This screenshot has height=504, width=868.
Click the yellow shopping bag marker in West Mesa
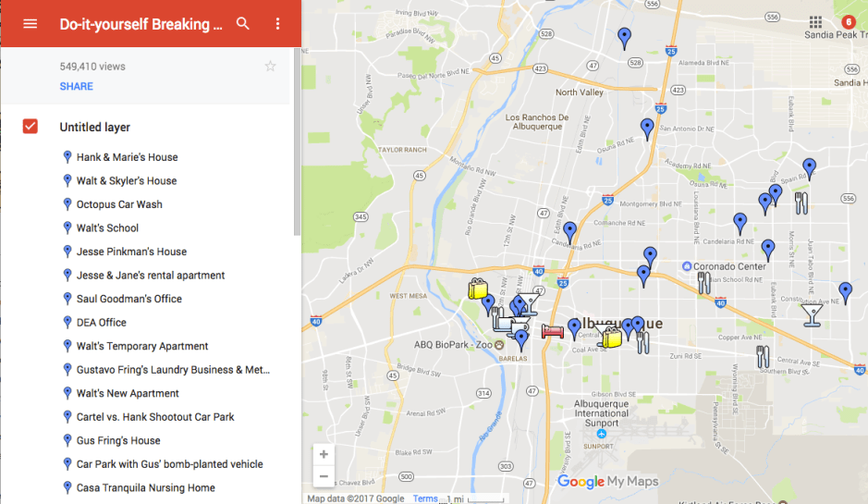478,289
